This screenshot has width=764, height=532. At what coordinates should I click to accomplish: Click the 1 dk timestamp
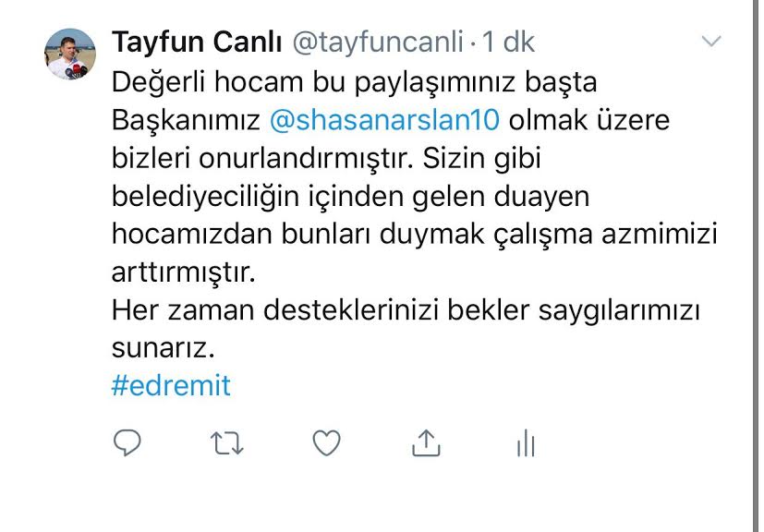509,42
